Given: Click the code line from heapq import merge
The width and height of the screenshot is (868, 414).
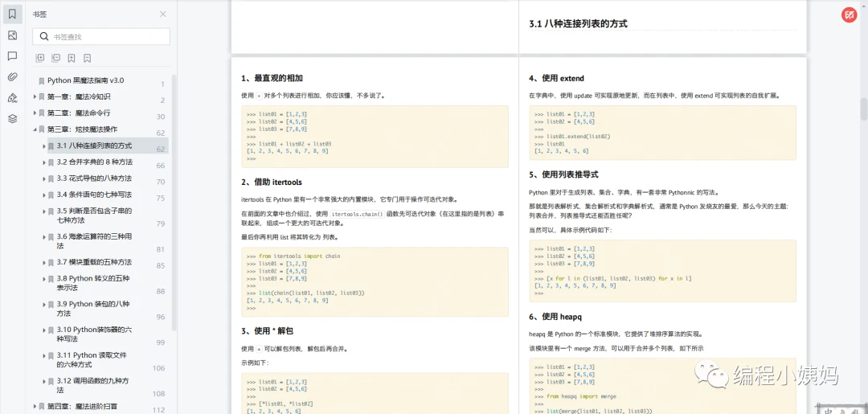Looking at the screenshot, I should pyautogui.click(x=581, y=396).
